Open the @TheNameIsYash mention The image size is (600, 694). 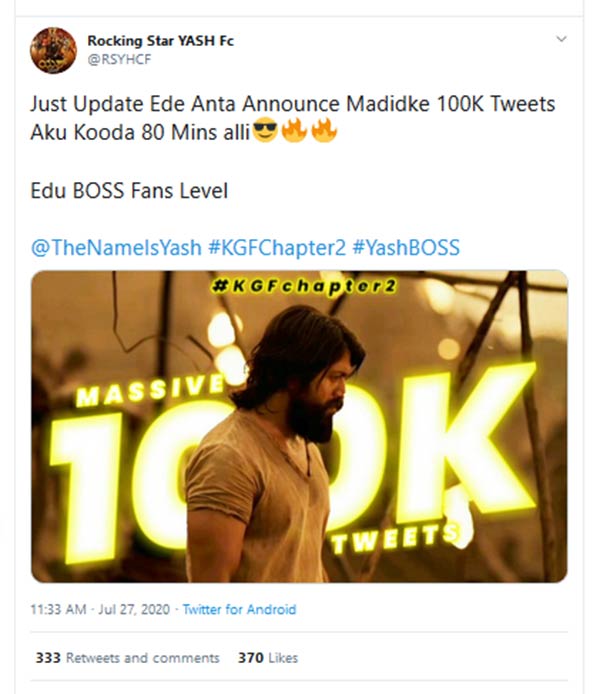117,248
